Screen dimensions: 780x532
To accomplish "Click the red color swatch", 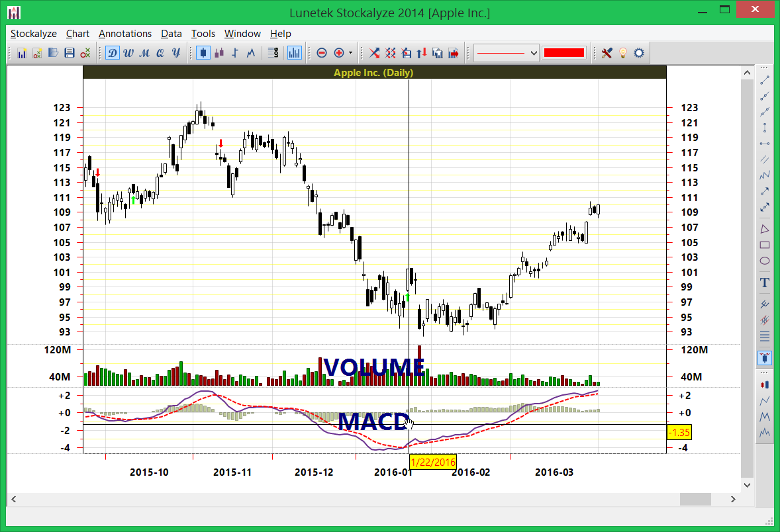I will pyautogui.click(x=563, y=52).
